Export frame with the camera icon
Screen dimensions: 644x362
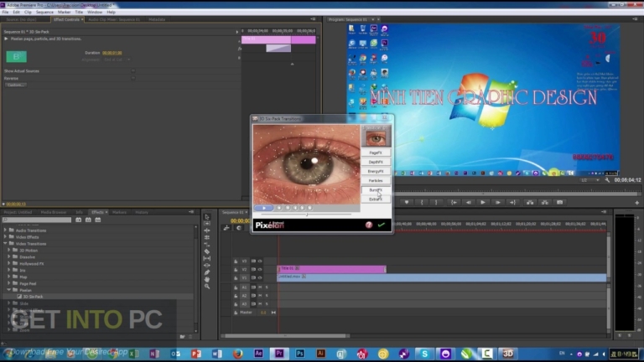click(560, 202)
